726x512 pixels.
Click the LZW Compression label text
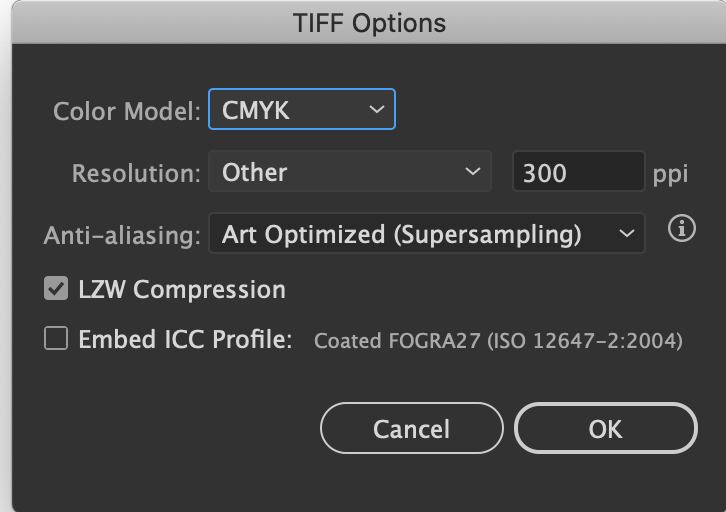click(182, 290)
